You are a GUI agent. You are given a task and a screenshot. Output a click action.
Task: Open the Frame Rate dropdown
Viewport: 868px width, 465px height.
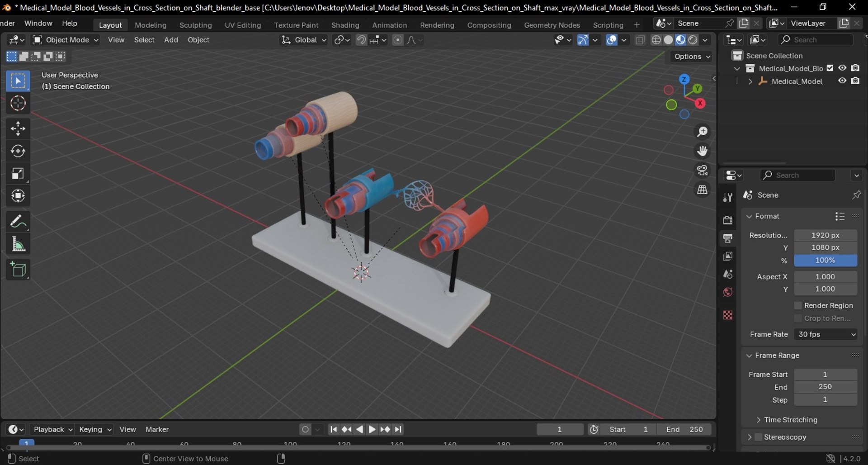[826, 334]
